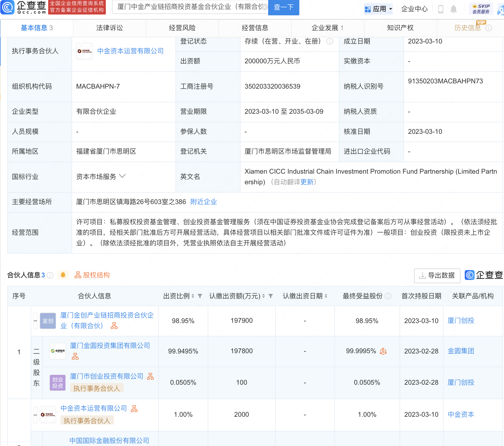Switch to 法律诉讼 tab

click(x=109, y=28)
